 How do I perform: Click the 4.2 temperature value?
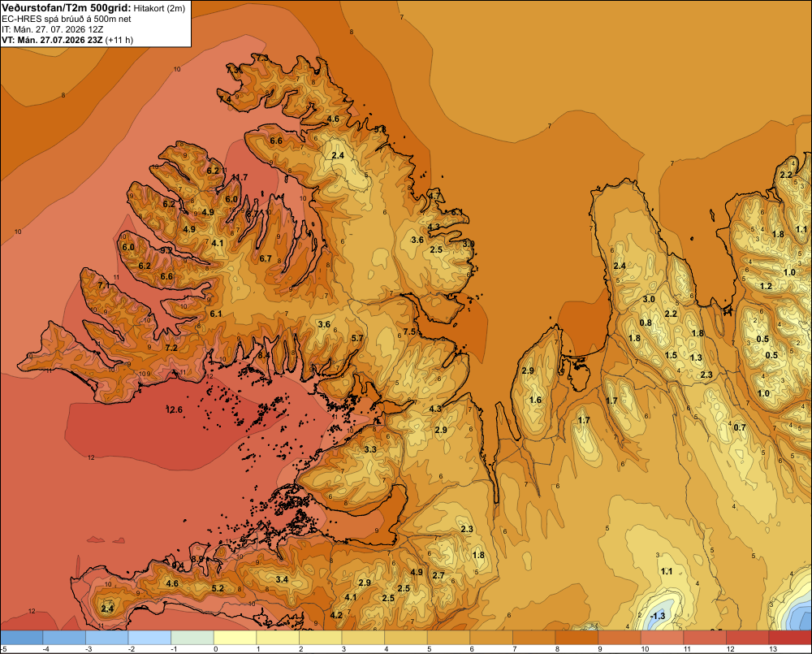coord(337,615)
